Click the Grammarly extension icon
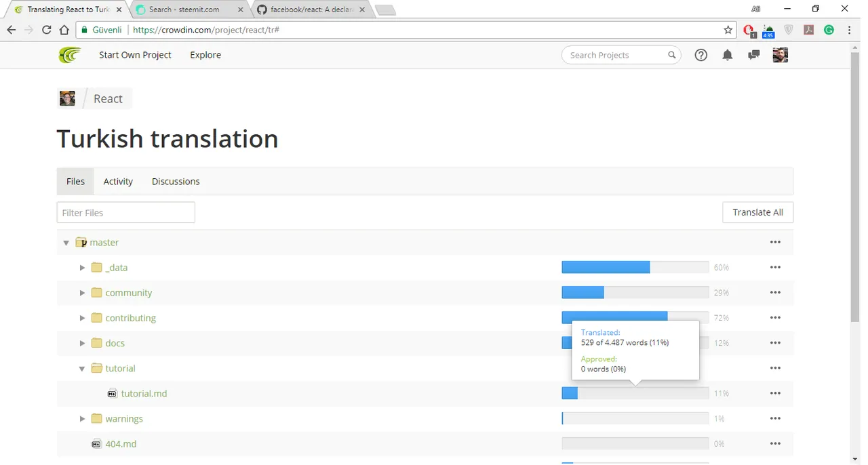This screenshot has width=868, height=465. coord(829,30)
